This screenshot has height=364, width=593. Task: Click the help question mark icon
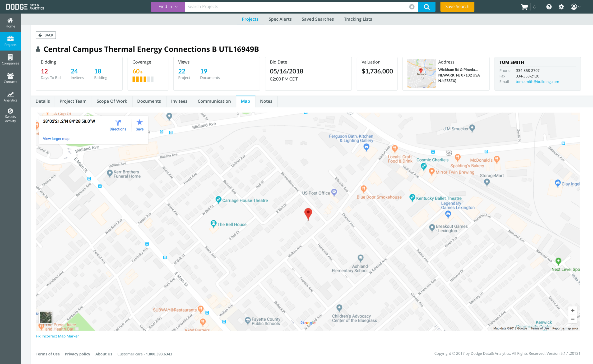[549, 7]
